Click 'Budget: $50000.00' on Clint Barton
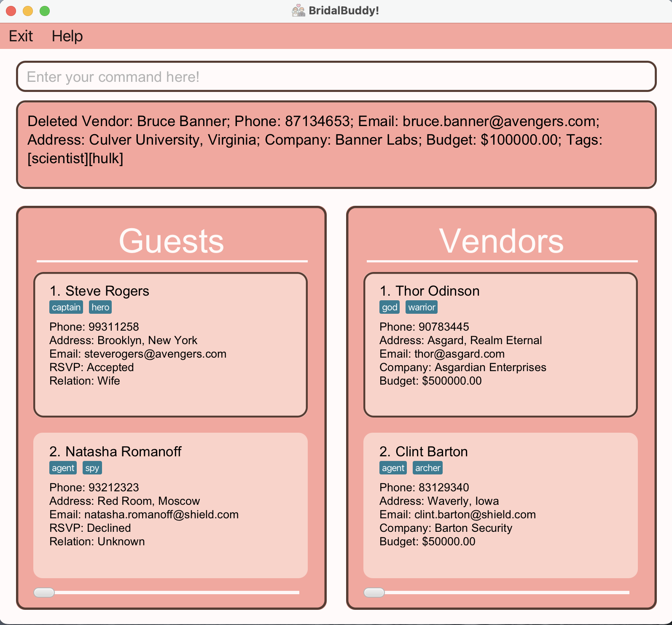This screenshot has height=625, width=672. click(427, 541)
